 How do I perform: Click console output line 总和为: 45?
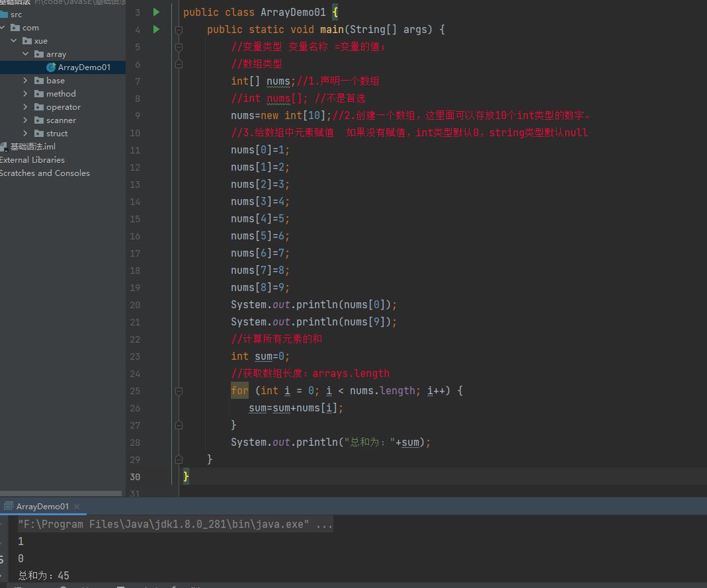(x=44, y=575)
